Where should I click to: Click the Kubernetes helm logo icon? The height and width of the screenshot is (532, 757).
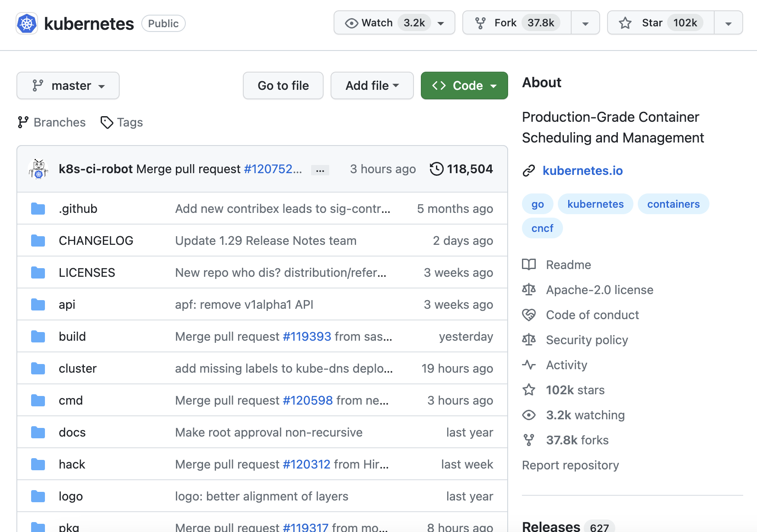27,23
